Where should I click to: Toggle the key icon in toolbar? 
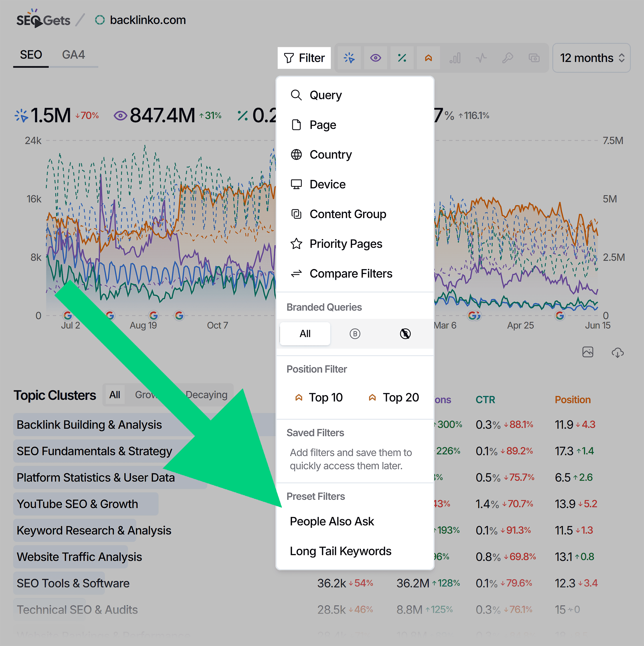click(x=508, y=58)
